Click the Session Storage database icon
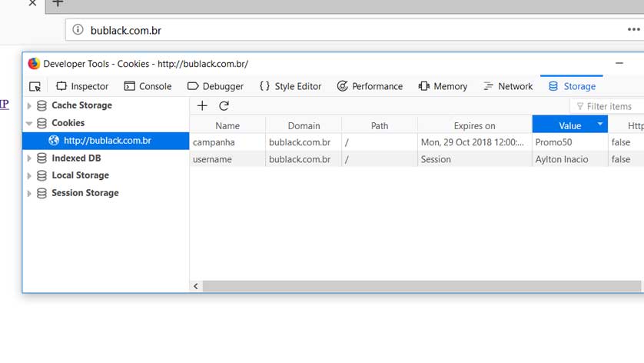This screenshot has height=363, width=644. coord(41,194)
